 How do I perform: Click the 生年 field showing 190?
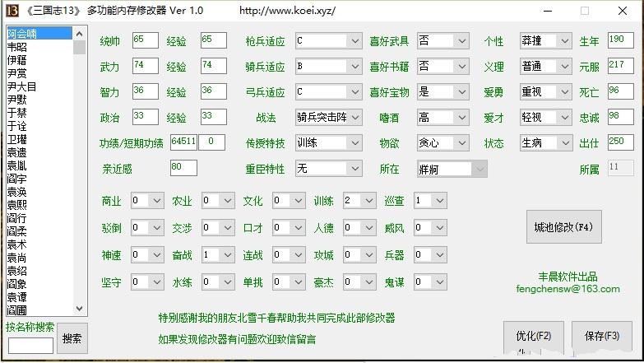621,40
